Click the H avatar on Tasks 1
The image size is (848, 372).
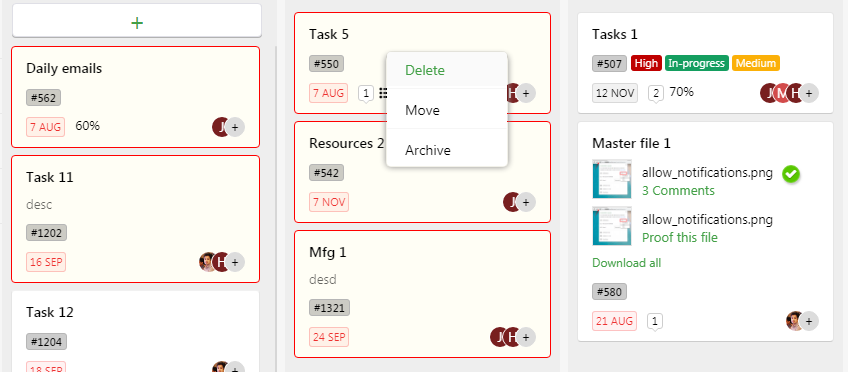pyautogui.click(x=794, y=93)
